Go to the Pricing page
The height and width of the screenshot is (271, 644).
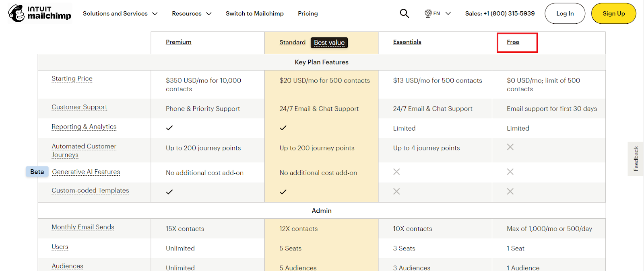(x=308, y=13)
